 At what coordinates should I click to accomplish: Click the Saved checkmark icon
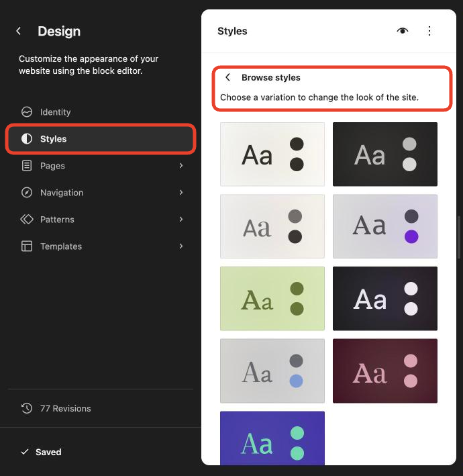(25, 452)
